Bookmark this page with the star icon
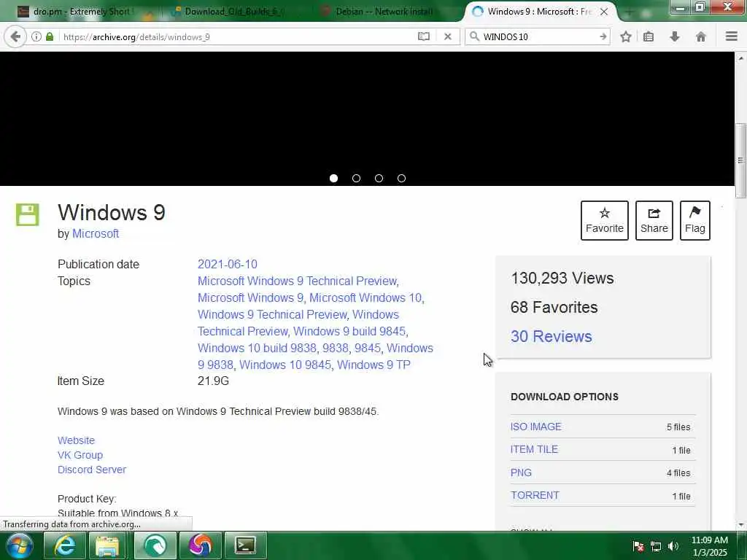The width and height of the screenshot is (747, 560). (625, 36)
